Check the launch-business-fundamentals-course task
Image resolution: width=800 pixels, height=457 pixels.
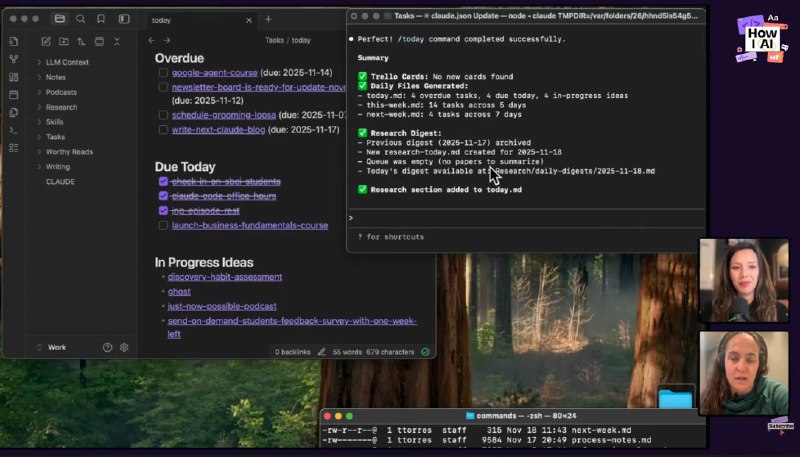click(163, 226)
